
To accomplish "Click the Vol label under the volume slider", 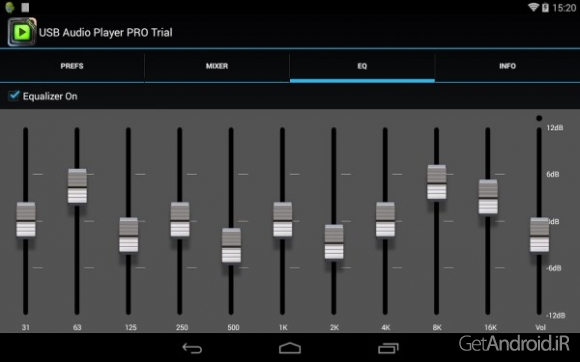I will 540,327.
